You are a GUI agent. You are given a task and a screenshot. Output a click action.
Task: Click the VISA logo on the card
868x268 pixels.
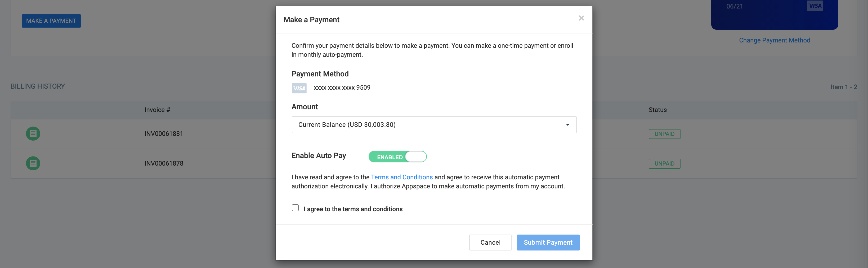pyautogui.click(x=815, y=6)
